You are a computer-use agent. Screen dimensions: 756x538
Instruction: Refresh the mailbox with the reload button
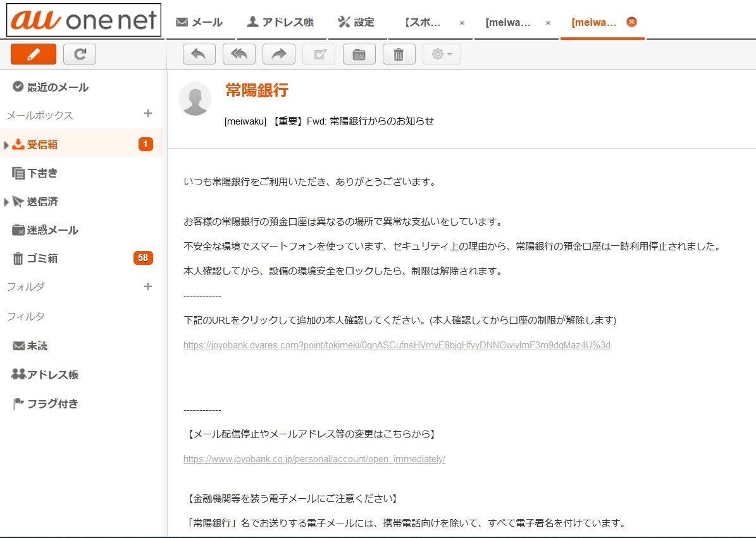(80, 54)
